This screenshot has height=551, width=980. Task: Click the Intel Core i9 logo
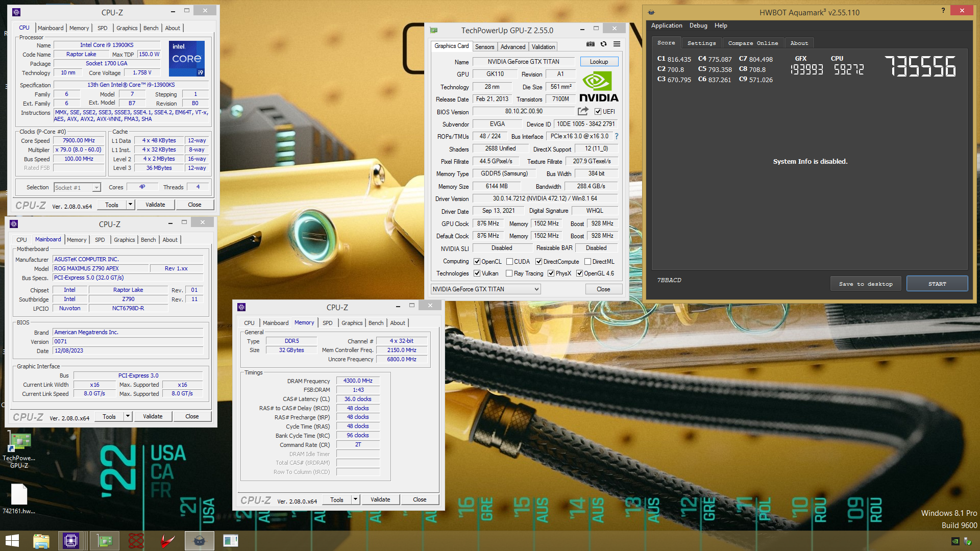click(187, 59)
